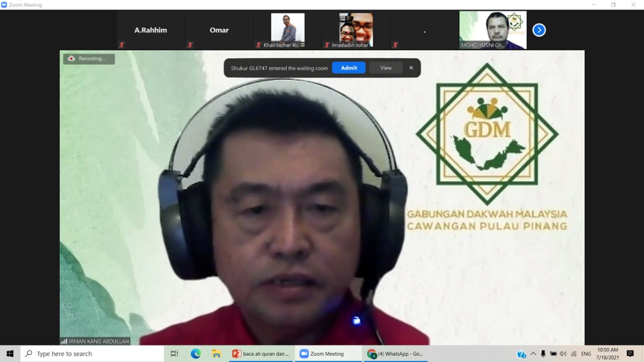644x362 pixels.
Task: Click the audio settings icon on Khairilazhar's tile
Action: (302, 44)
